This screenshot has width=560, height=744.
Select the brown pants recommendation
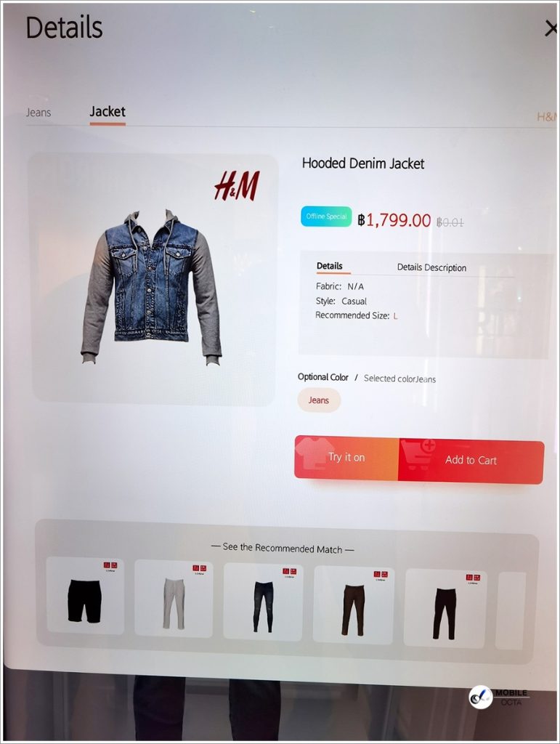tap(353, 605)
